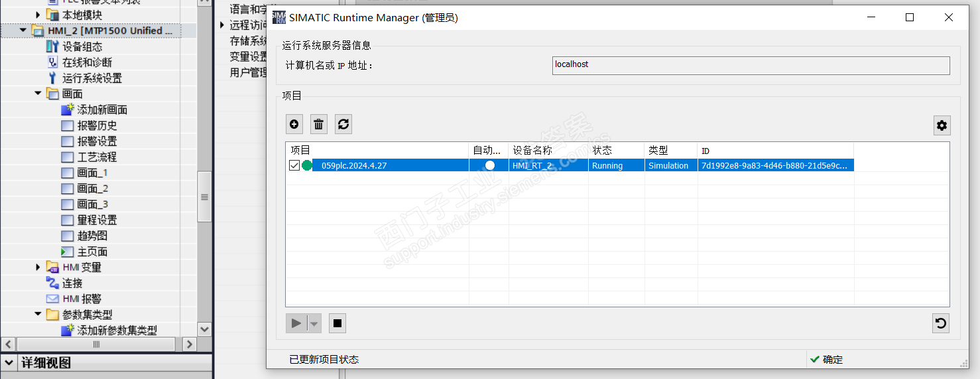Sort by ID column header
The height and width of the screenshot is (379, 980).
pyautogui.click(x=775, y=151)
